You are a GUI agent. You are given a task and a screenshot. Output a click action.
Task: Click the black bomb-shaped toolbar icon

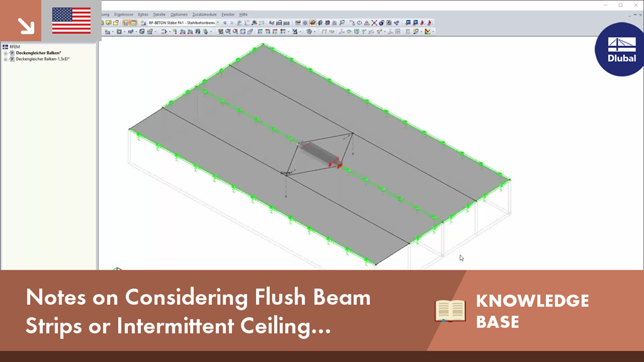click(x=382, y=23)
